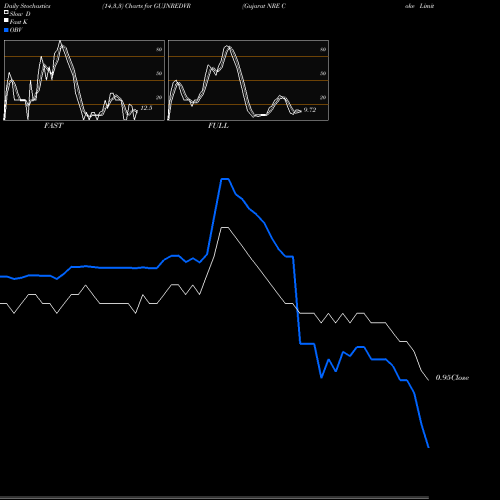Click the 9.72 value in FULL chart
The image size is (500, 500).
[310, 110]
